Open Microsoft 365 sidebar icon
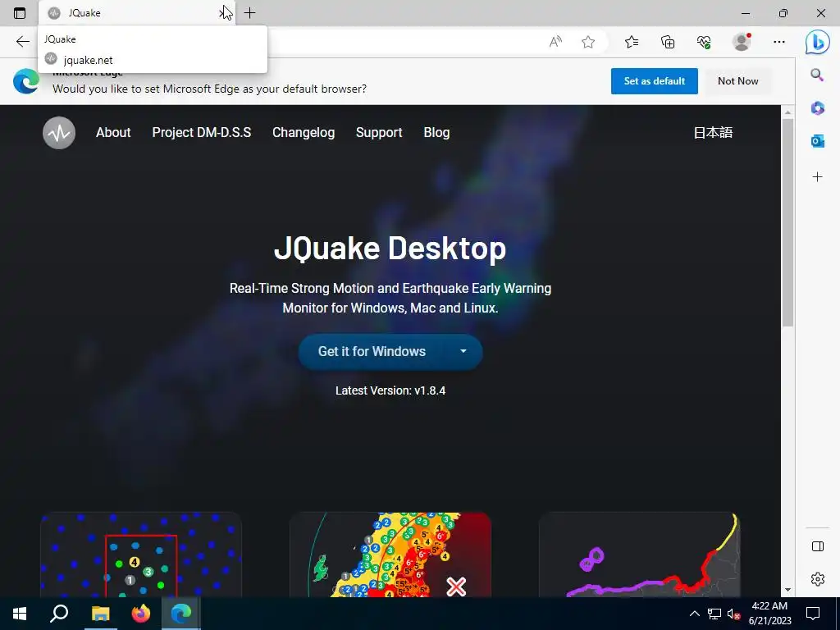The width and height of the screenshot is (840, 630). click(817, 108)
